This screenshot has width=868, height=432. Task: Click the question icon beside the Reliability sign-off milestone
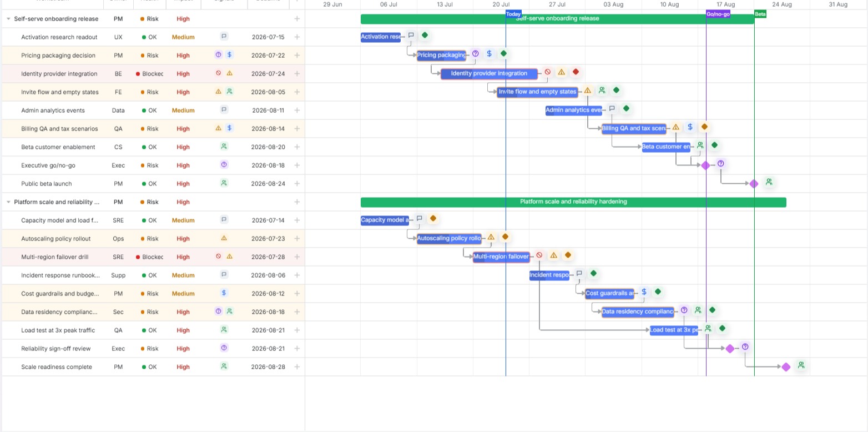[x=745, y=347]
